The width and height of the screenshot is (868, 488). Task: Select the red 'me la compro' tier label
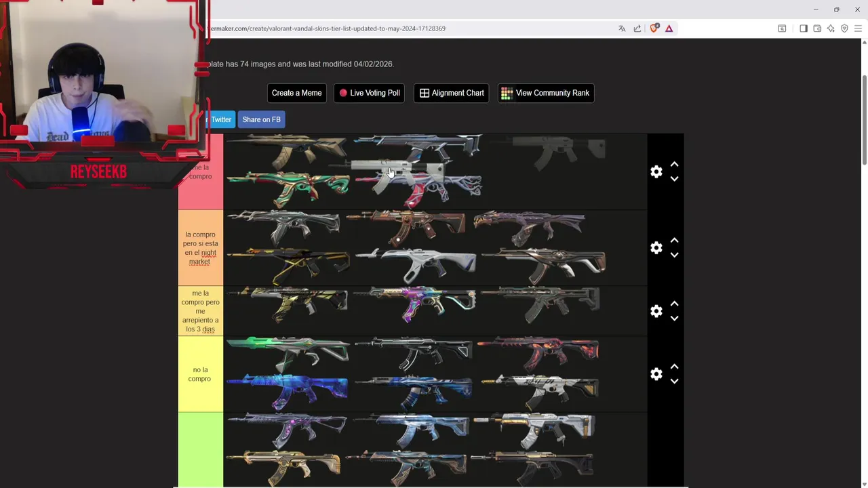pos(201,171)
